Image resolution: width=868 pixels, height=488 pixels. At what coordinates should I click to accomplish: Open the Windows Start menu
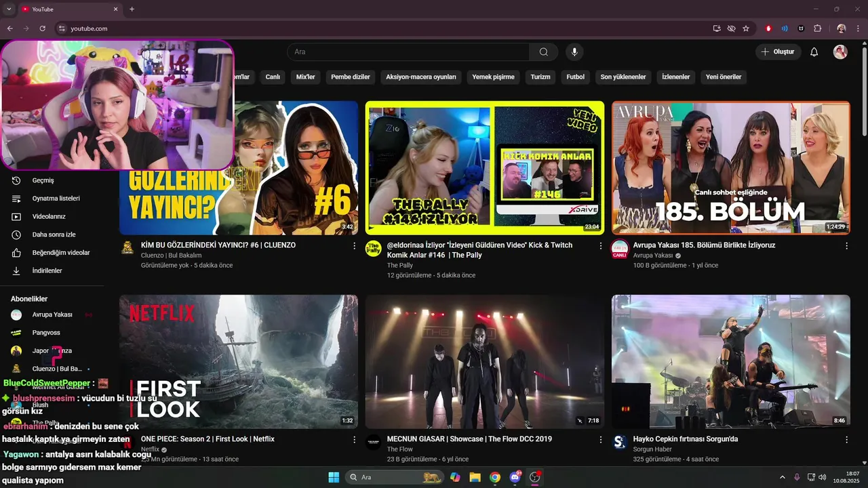coord(334,477)
